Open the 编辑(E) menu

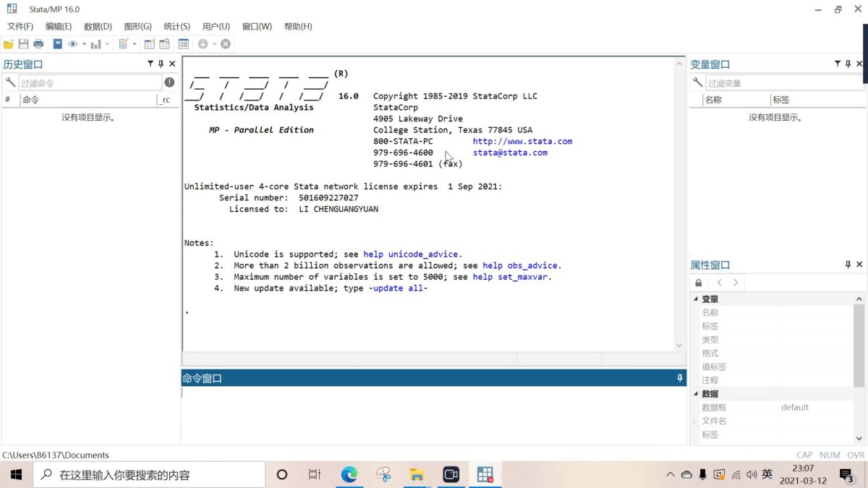[x=59, y=26]
